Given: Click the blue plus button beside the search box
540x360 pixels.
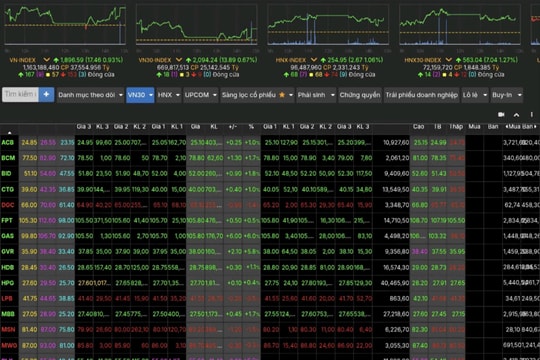Looking at the screenshot, I should pyautogui.click(x=46, y=95).
